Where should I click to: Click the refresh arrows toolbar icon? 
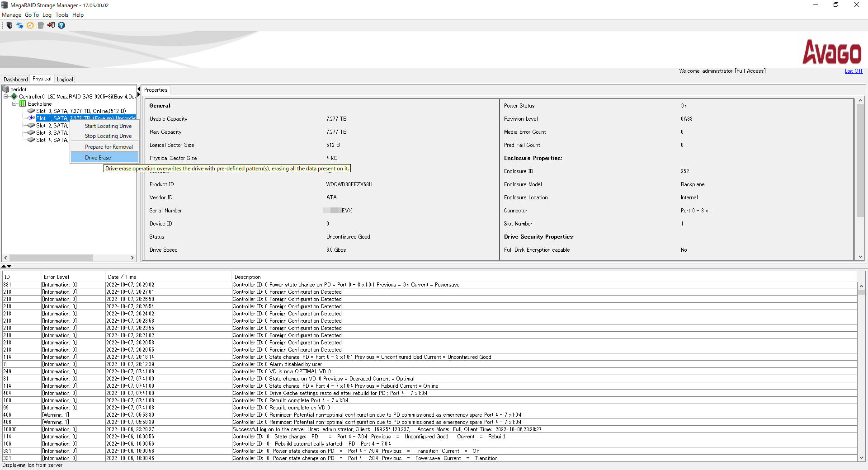(20, 25)
